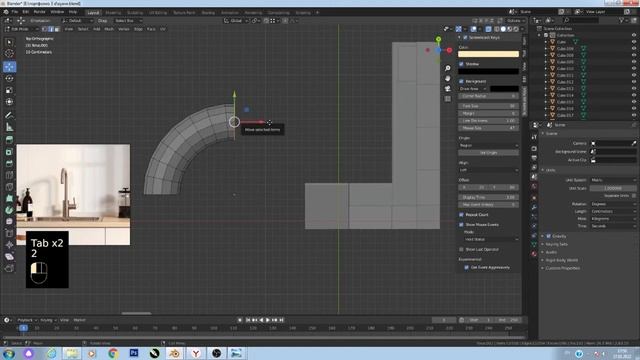Open the Unit System Metric dropdown
This screenshot has height=360, width=640.
pyautogui.click(x=613, y=180)
